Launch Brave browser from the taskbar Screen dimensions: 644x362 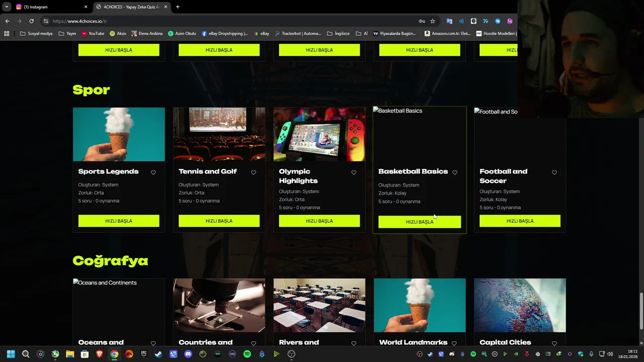pyautogui.click(x=100, y=354)
